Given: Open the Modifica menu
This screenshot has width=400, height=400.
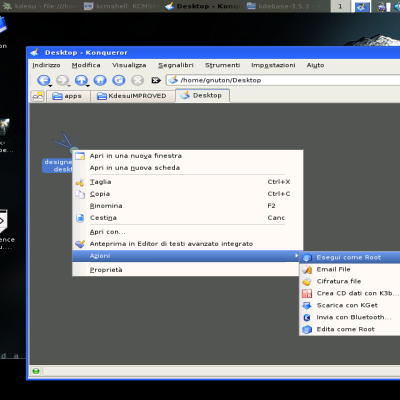Looking at the screenshot, I should tap(86, 65).
